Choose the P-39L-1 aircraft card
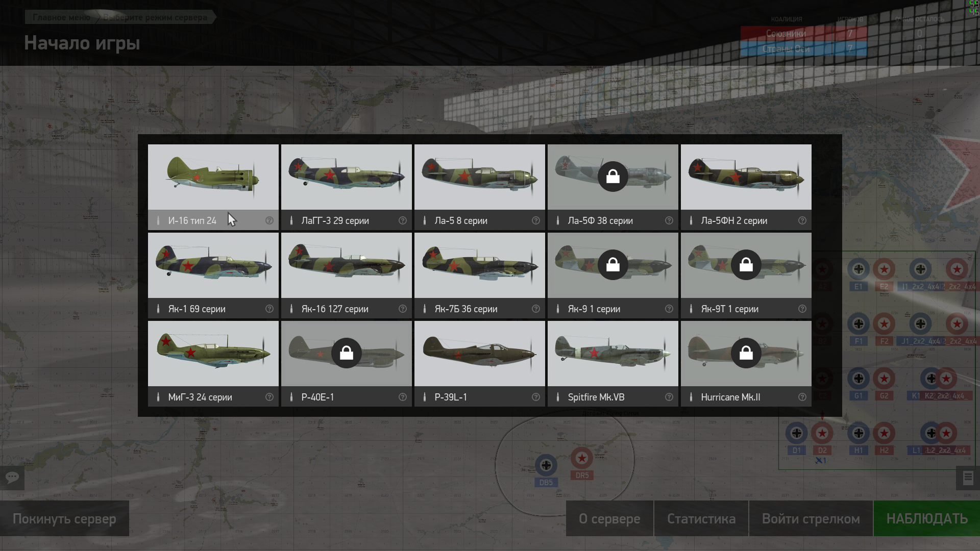The height and width of the screenshot is (551, 980). (x=479, y=363)
